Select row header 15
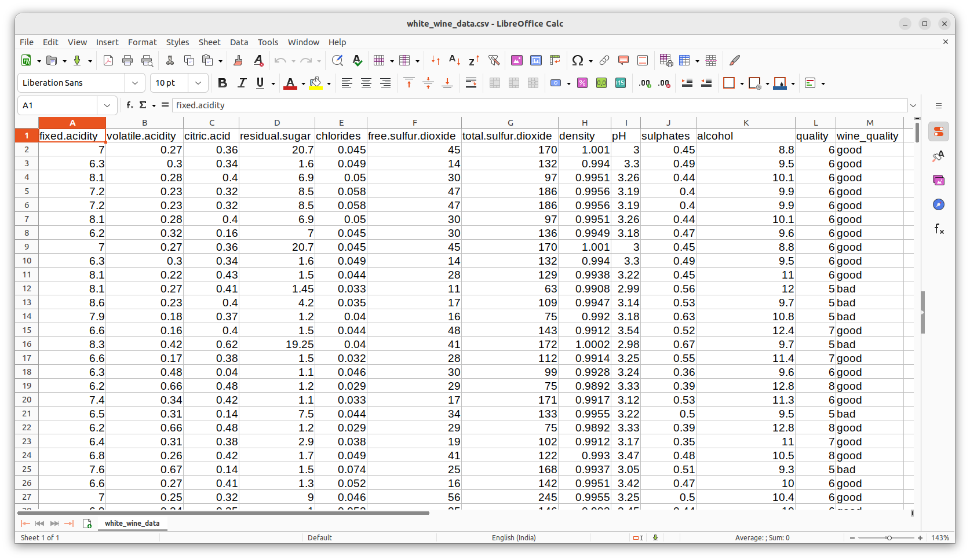The image size is (970, 560). tap(27, 330)
